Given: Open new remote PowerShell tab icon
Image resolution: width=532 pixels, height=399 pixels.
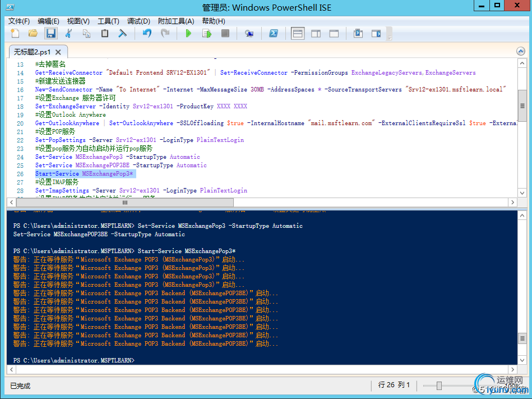Looking at the screenshot, I should 249,33.
